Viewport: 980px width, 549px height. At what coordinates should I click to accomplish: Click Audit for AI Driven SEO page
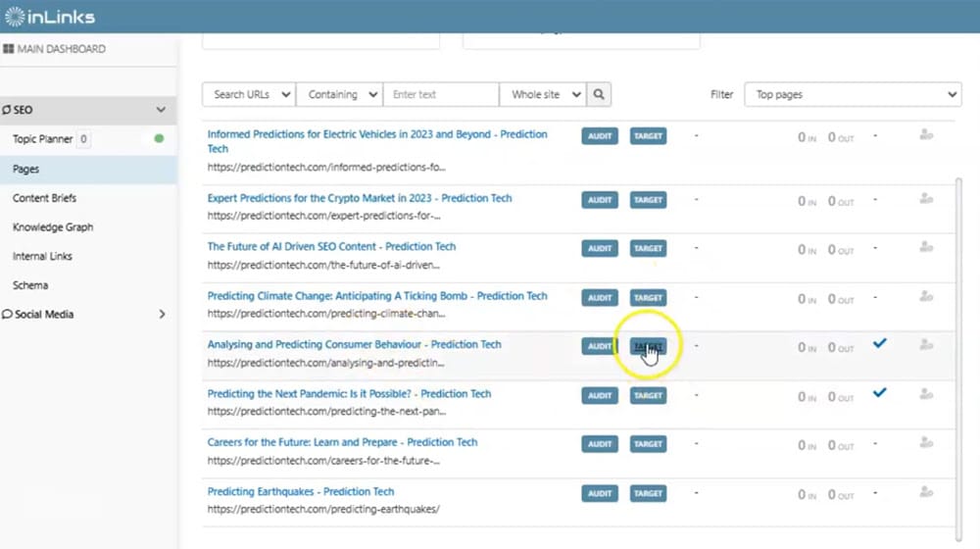pos(600,248)
